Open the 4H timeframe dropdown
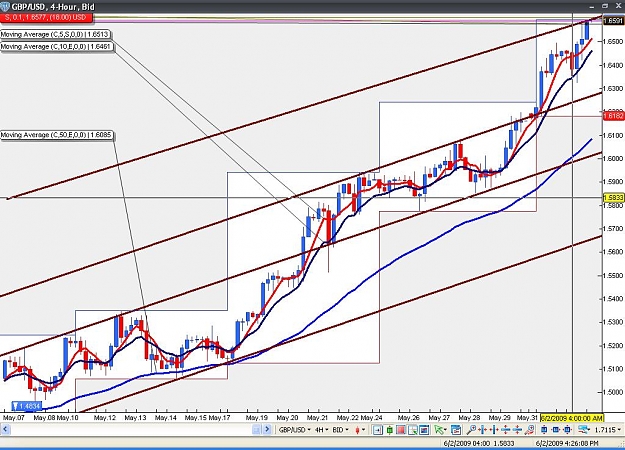 322,430
